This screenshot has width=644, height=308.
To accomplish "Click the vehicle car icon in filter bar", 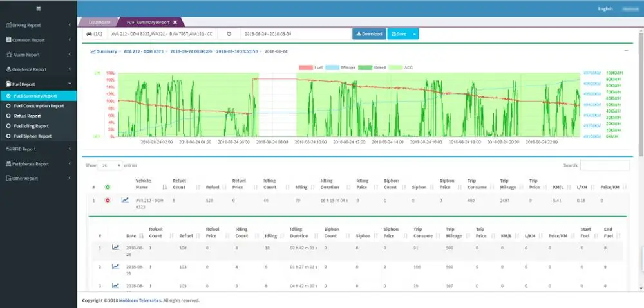I will point(88,33).
